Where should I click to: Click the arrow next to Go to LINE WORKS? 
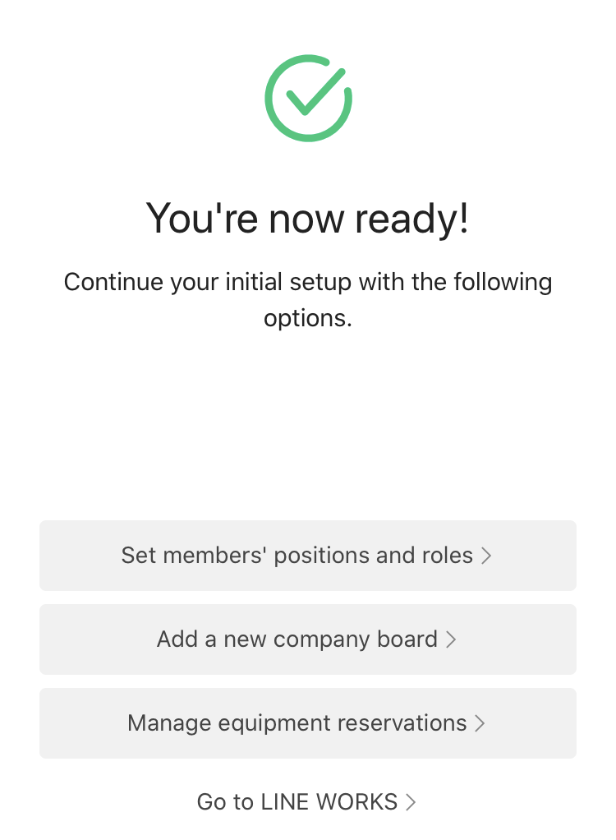coord(411,802)
